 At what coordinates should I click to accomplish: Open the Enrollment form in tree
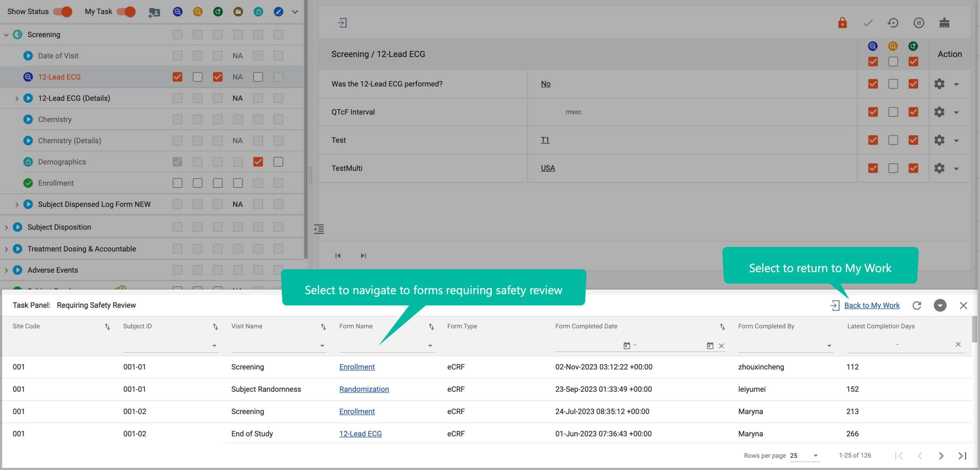[x=56, y=183]
